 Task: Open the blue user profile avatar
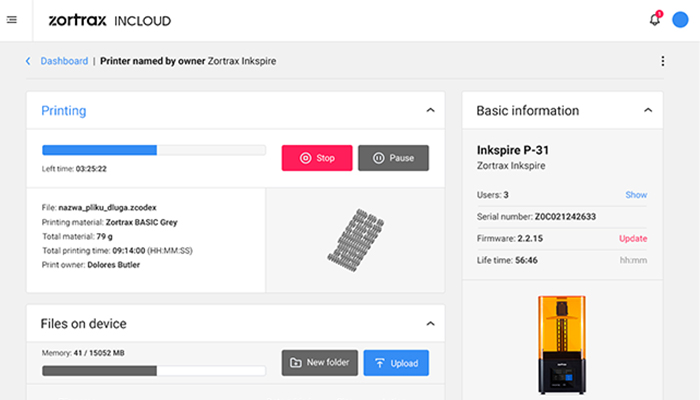pos(680,20)
